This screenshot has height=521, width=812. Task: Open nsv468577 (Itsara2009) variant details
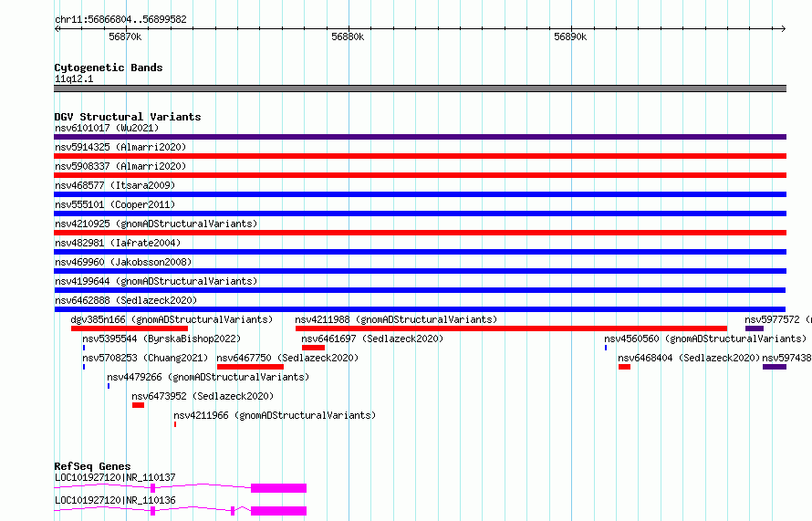tap(115, 185)
